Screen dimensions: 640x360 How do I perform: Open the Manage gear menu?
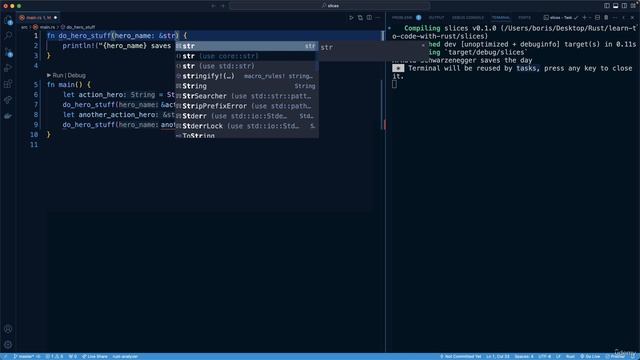(x=8, y=344)
